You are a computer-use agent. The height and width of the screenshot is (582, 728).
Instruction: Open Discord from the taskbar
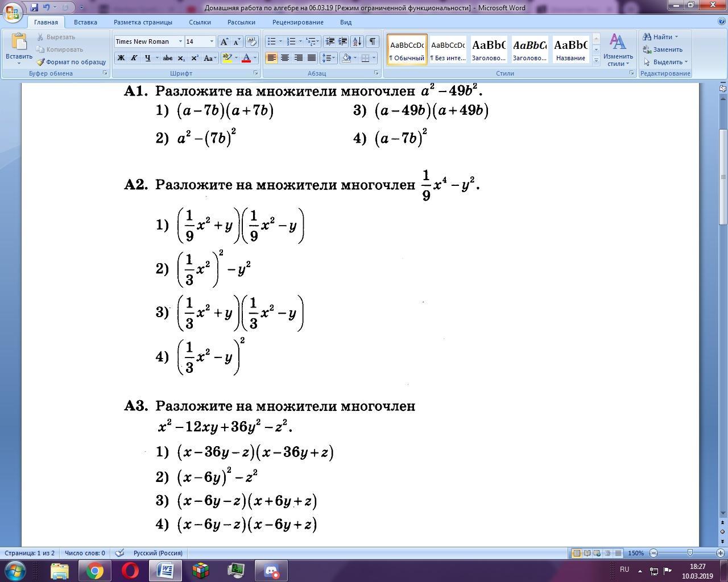point(271,570)
